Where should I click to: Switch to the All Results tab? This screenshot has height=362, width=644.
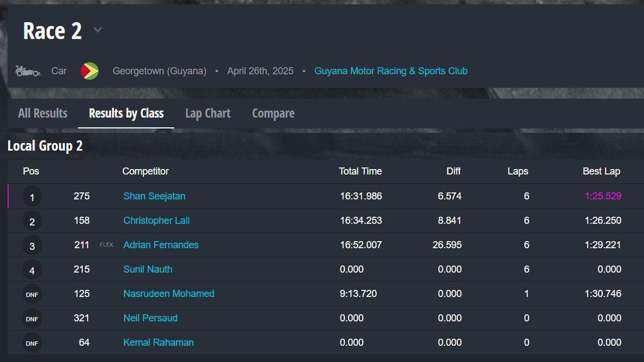tap(43, 113)
